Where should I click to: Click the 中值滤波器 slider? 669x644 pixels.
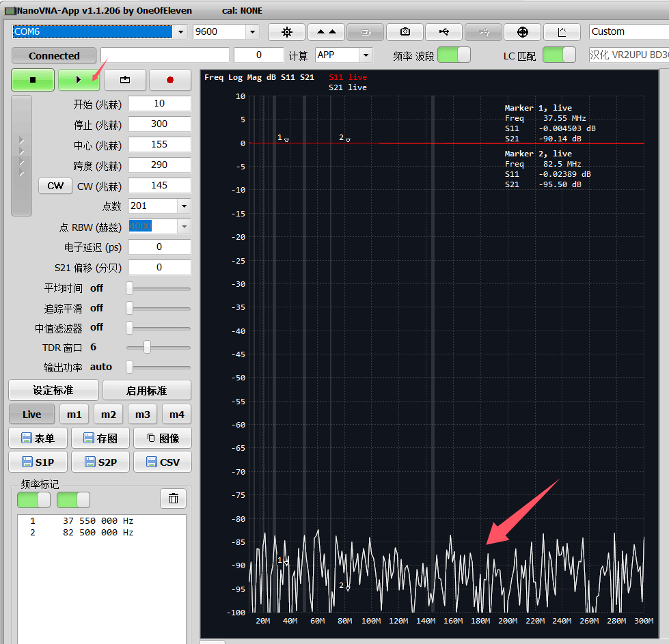[x=159, y=328]
